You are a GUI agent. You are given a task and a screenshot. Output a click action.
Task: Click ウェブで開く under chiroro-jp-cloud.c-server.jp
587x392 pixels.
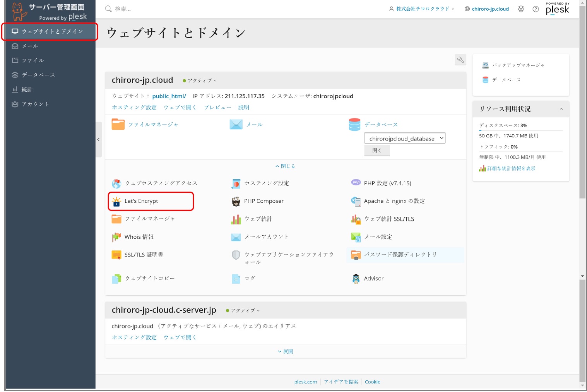coord(180,337)
